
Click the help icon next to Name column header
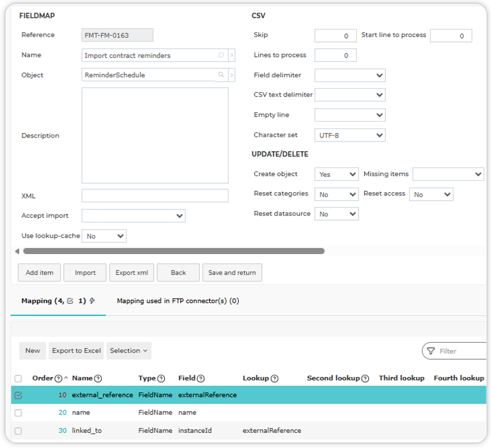point(98,379)
